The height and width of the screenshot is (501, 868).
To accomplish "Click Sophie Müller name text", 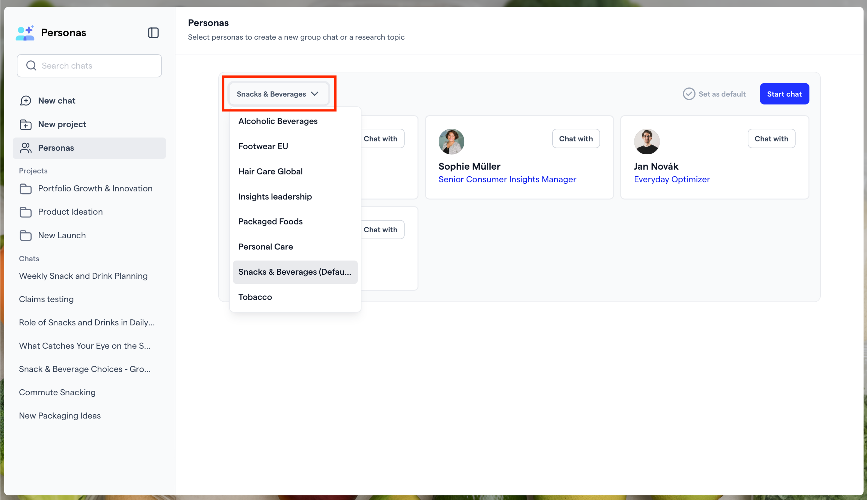I will point(469,167).
